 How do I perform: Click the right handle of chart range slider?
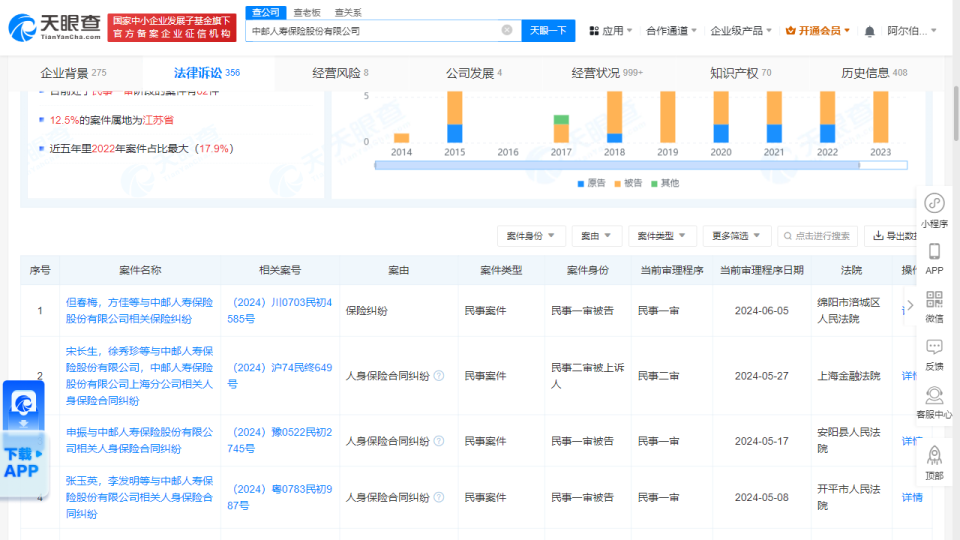pyautogui.click(x=859, y=165)
